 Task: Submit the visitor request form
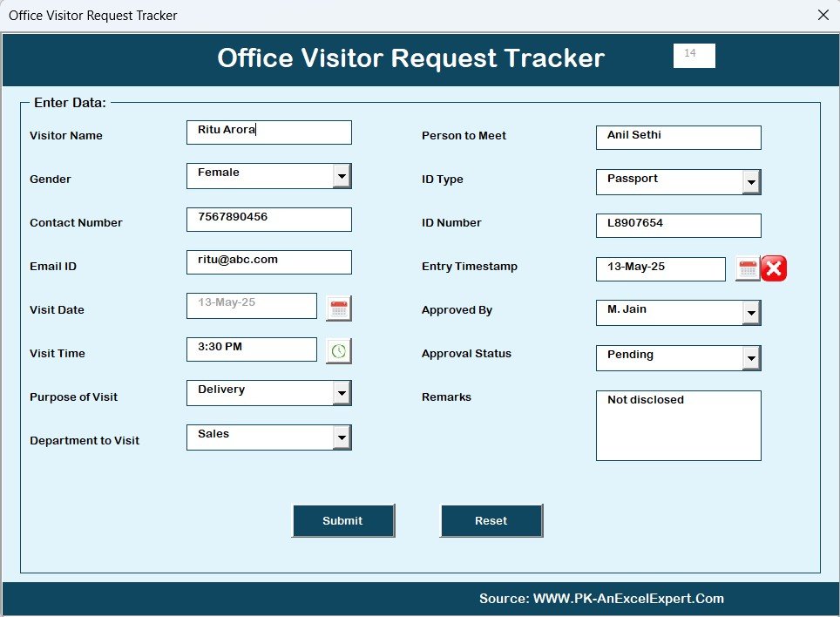coord(342,520)
